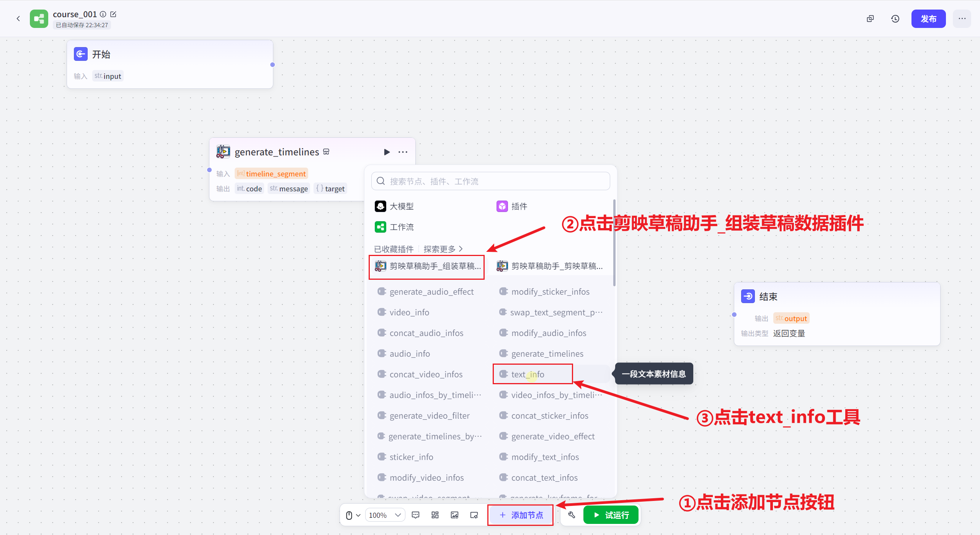Open version history via the clock icon
The width and height of the screenshot is (980, 535).
[895, 18]
